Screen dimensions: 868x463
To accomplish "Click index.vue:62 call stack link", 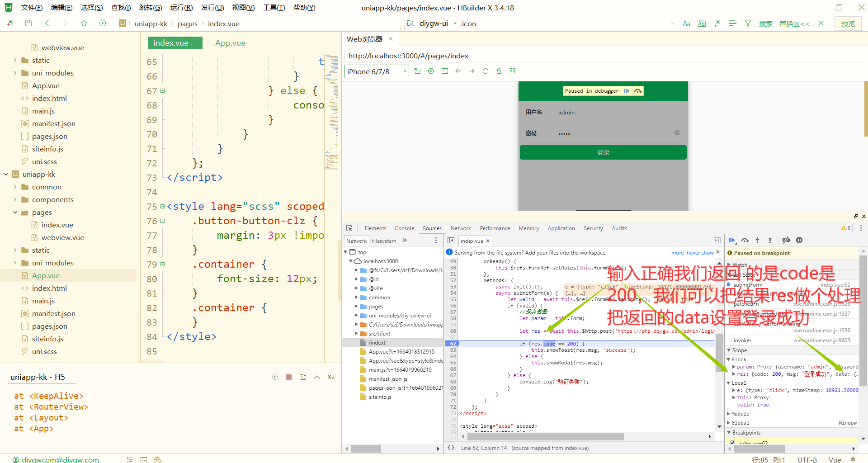I will pyautogui.click(x=835, y=285).
